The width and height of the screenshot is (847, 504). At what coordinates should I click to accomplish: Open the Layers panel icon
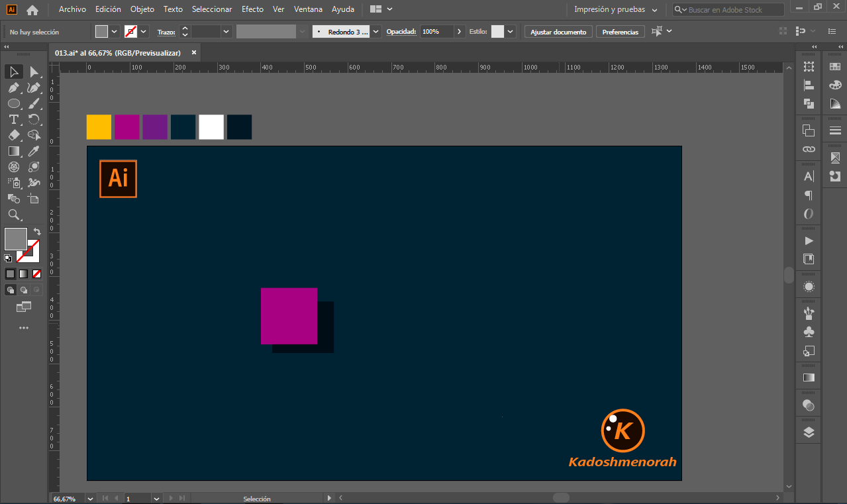click(x=809, y=432)
